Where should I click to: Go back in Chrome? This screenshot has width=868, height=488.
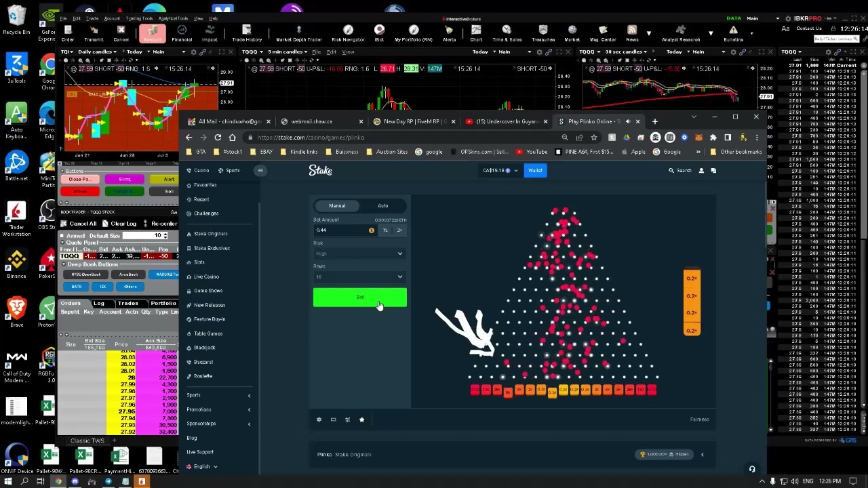(189, 138)
